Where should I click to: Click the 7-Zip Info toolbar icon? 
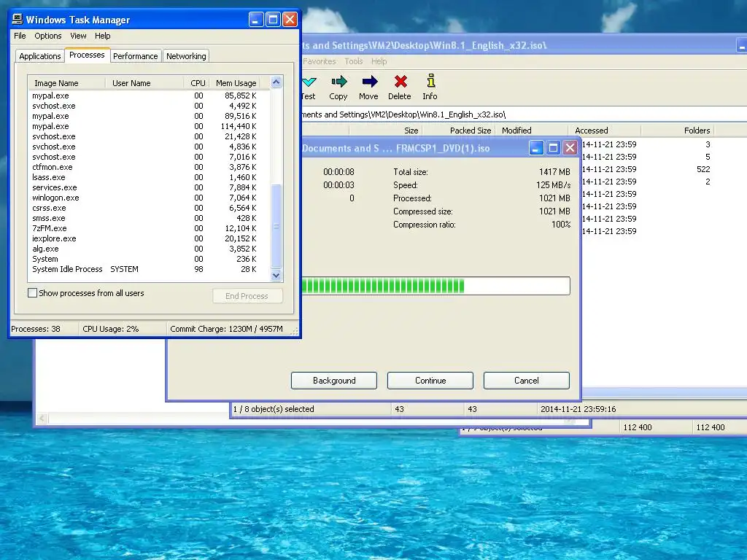click(430, 81)
